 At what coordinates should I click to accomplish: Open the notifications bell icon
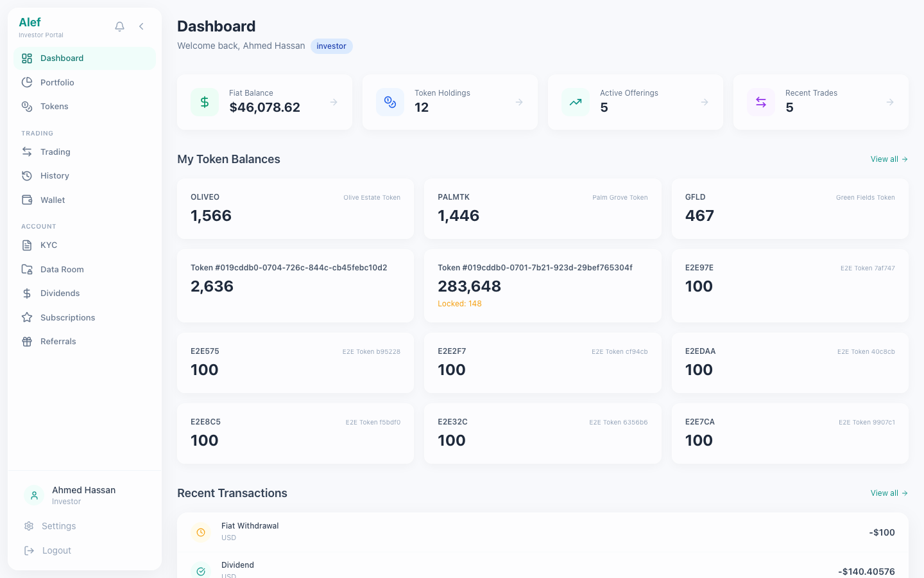coord(119,26)
